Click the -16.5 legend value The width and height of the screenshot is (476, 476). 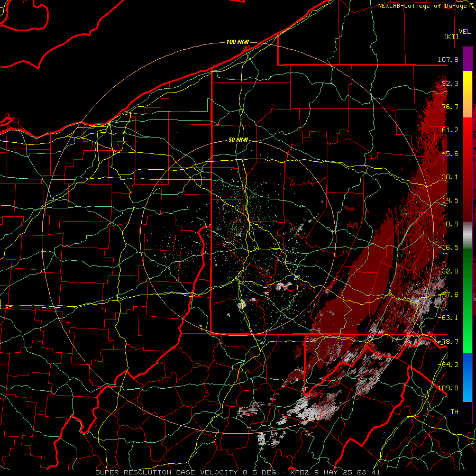click(x=448, y=248)
